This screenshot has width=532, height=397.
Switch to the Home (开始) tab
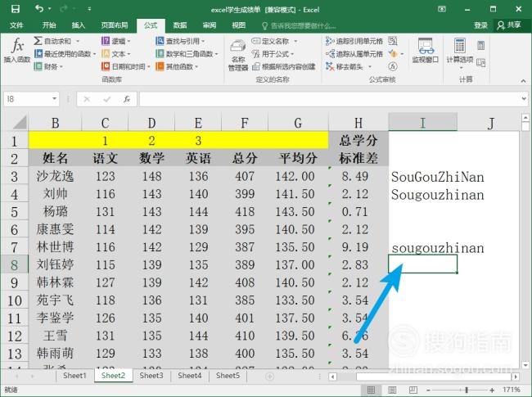(49, 25)
